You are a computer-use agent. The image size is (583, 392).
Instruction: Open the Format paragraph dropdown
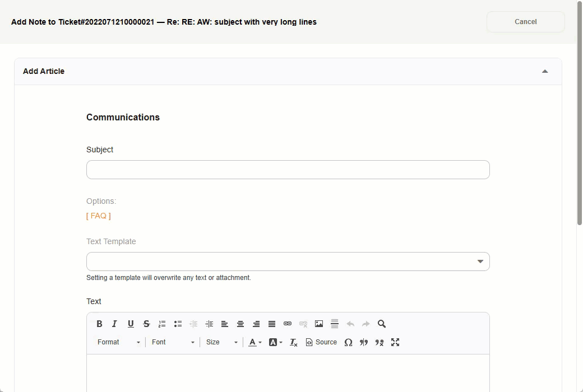click(118, 342)
